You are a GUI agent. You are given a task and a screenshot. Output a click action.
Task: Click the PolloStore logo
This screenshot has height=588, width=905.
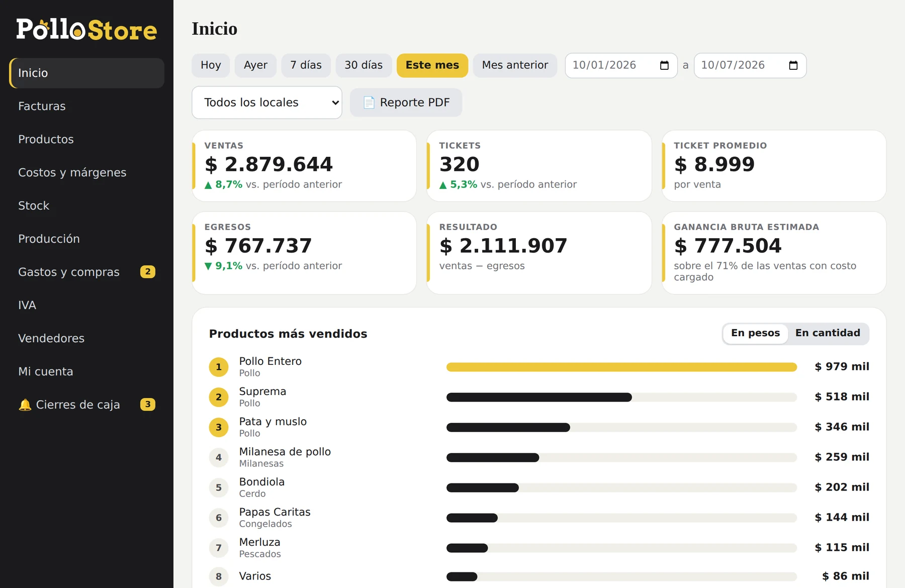pyautogui.click(x=86, y=29)
